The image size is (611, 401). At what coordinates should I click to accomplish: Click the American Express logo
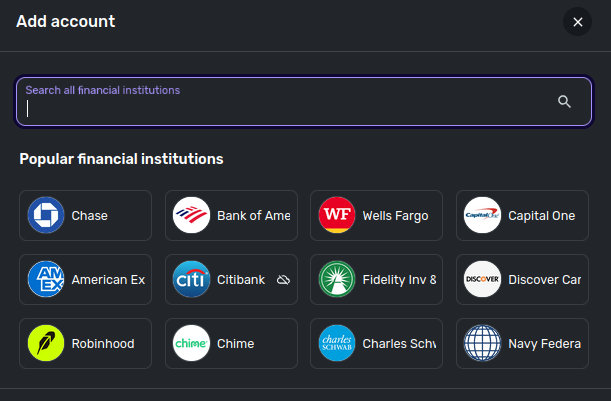point(46,280)
